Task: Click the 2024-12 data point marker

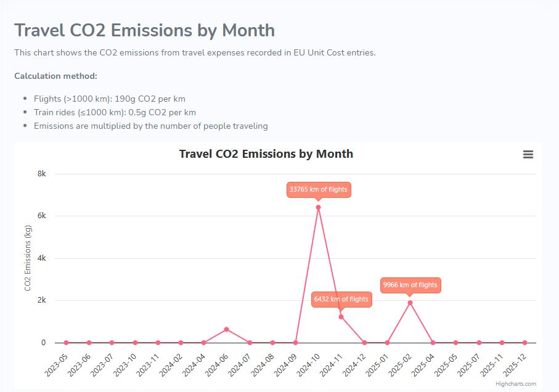Action: tap(364, 343)
